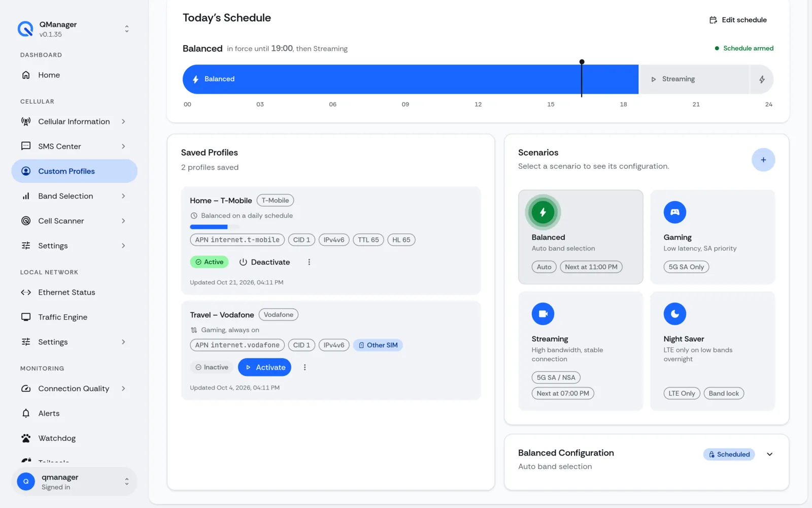The height and width of the screenshot is (508, 812).
Task: Select Custom Profiles in the sidebar
Action: pos(74,171)
